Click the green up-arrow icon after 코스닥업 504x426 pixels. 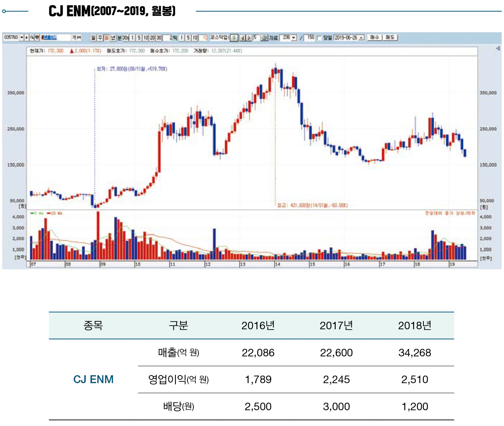(x=234, y=38)
